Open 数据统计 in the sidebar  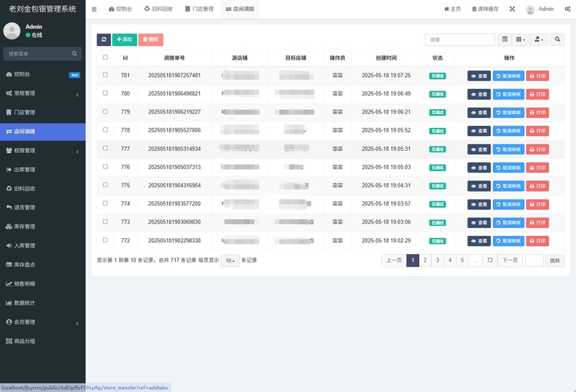pyautogui.click(x=42, y=303)
